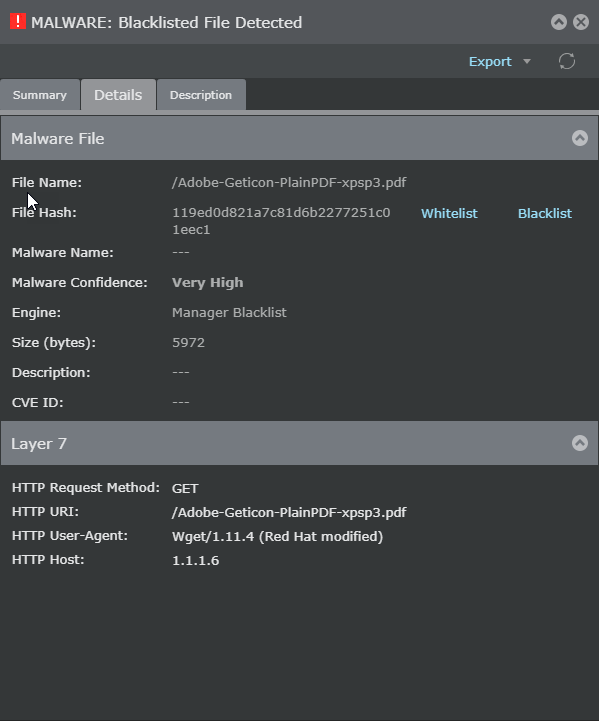This screenshot has width=599, height=721.
Task: Select the HTTP URI value
Action: [x=289, y=512]
